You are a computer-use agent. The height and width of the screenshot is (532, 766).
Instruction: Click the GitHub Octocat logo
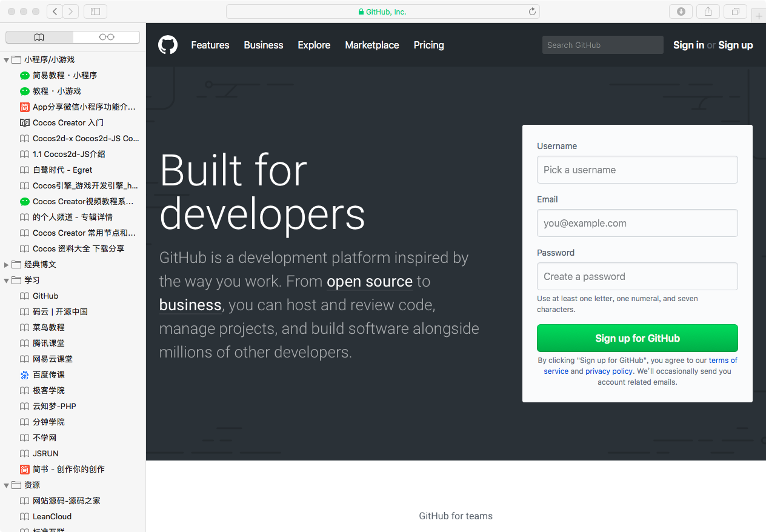pos(168,45)
